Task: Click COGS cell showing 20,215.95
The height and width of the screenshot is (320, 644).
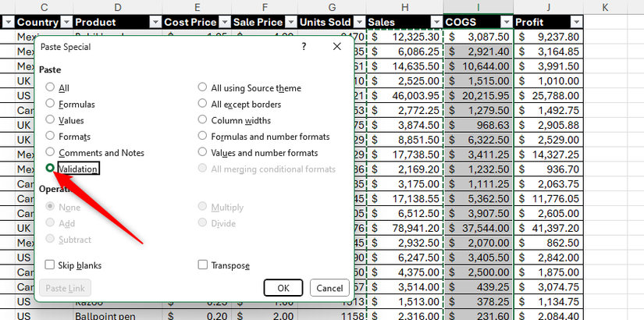Action: [479, 96]
